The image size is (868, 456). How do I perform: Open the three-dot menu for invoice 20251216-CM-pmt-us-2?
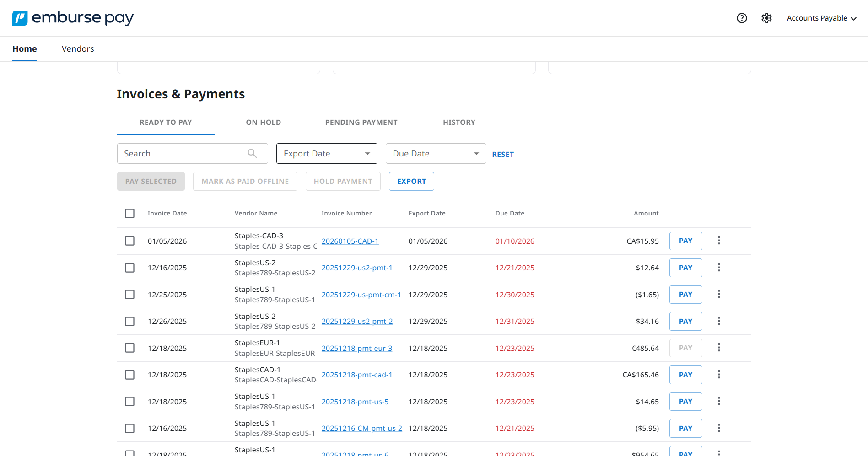click(719, 428)
